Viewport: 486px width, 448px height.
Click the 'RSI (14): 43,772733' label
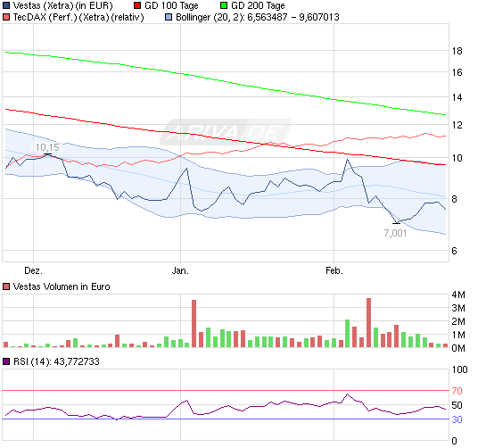[x=56, y=361]
